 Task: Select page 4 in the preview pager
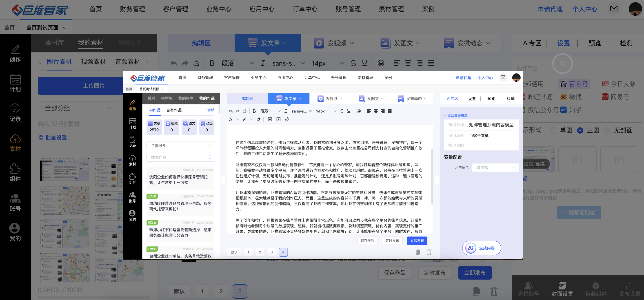283,252
